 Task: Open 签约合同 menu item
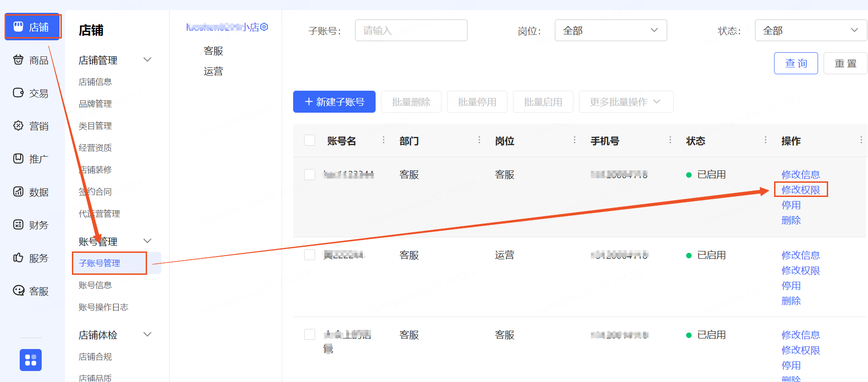coord(95,192)
